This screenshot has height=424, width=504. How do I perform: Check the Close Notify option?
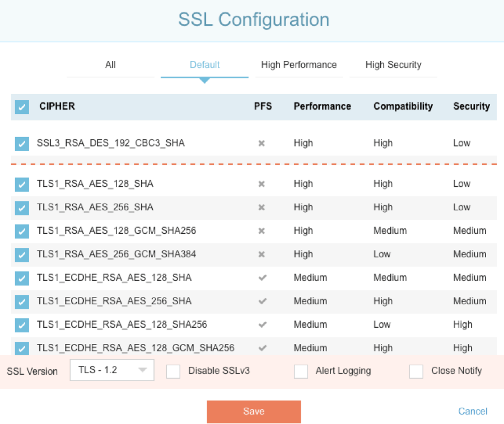416,371
